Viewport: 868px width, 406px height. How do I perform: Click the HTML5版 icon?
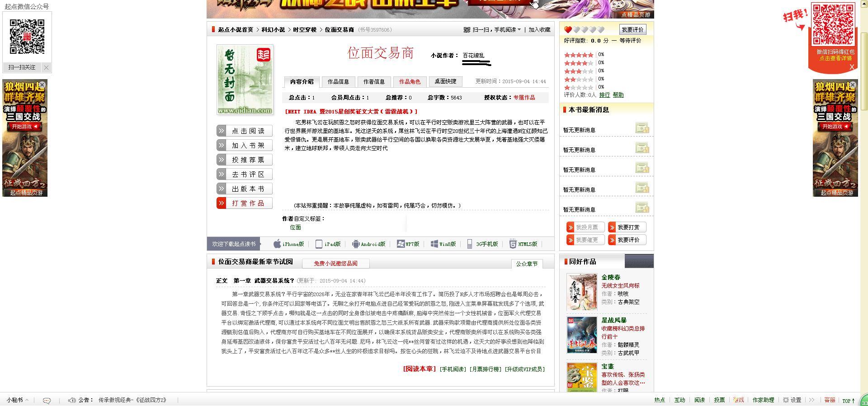pos(513,244)
